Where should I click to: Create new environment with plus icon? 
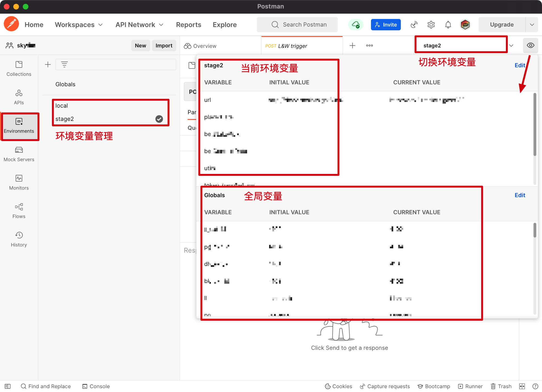48,65
